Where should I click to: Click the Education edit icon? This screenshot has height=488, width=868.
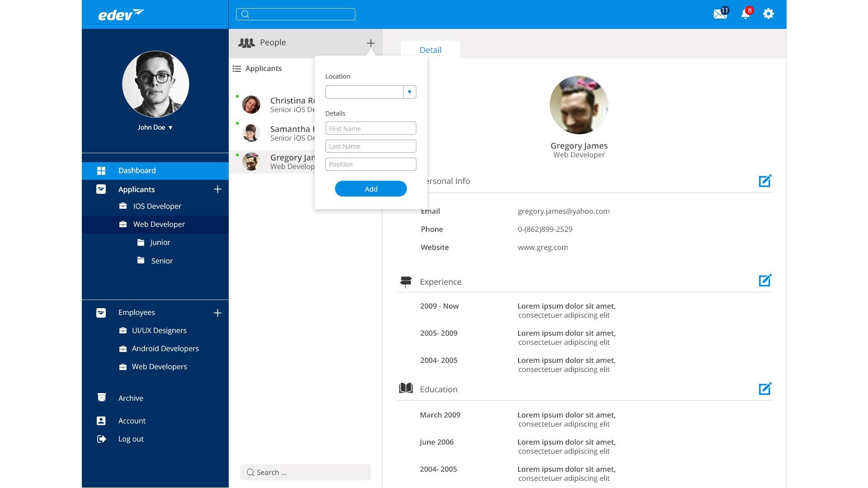point(765,389)
